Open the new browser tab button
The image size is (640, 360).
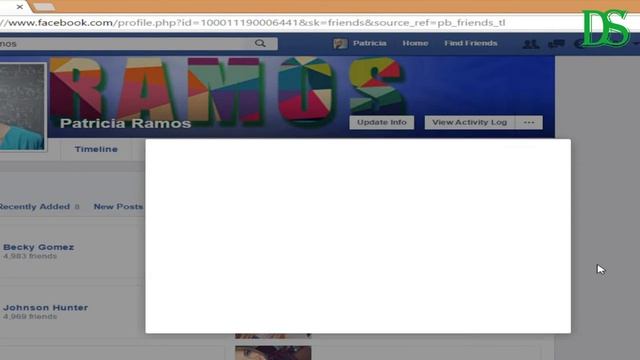43,7
